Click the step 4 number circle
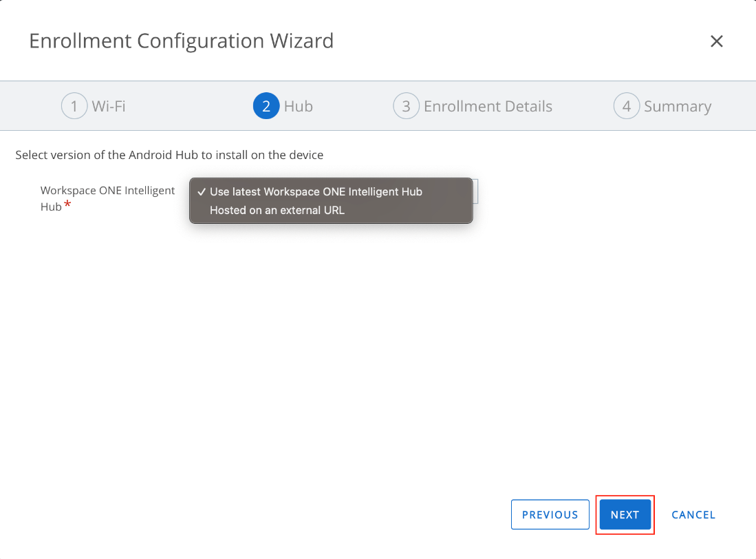This screenshot has width=756, height=559. 627,107
